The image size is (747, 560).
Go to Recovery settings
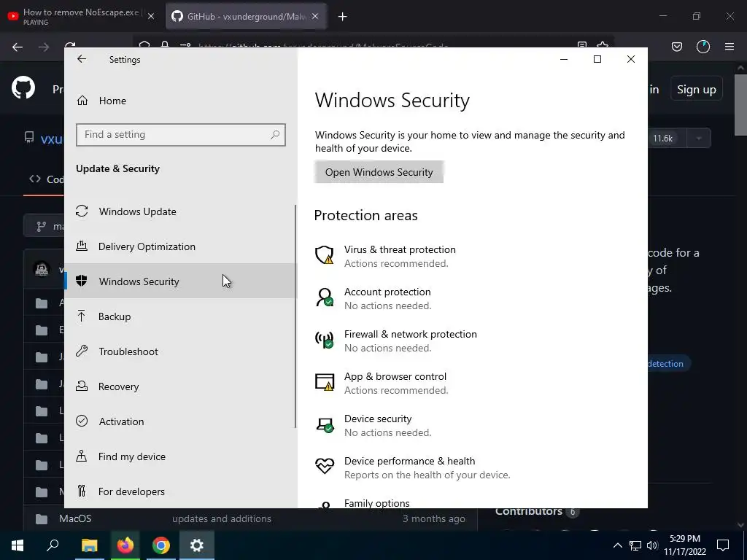pos(180,386)
